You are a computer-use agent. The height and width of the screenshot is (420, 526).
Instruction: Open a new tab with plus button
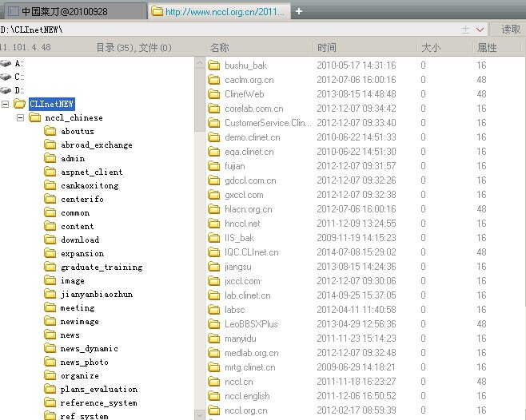pyautogui.click(x=299, y=11)
